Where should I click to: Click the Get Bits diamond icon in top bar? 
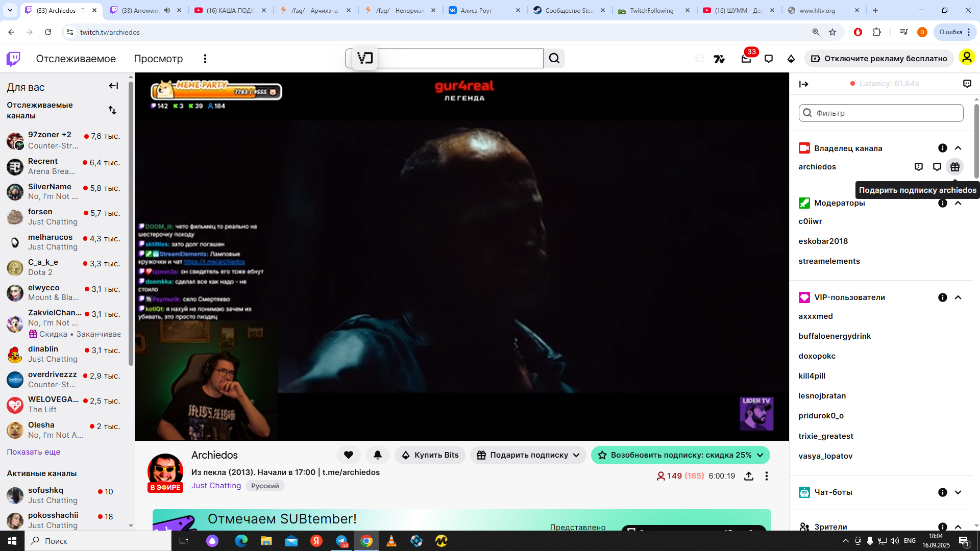tap(791, 59)
